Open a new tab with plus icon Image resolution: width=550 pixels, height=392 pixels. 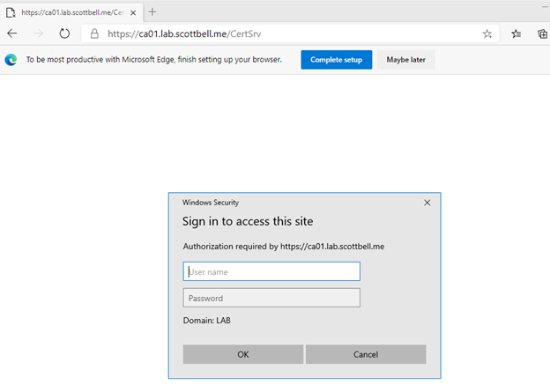tap(152, 11)
